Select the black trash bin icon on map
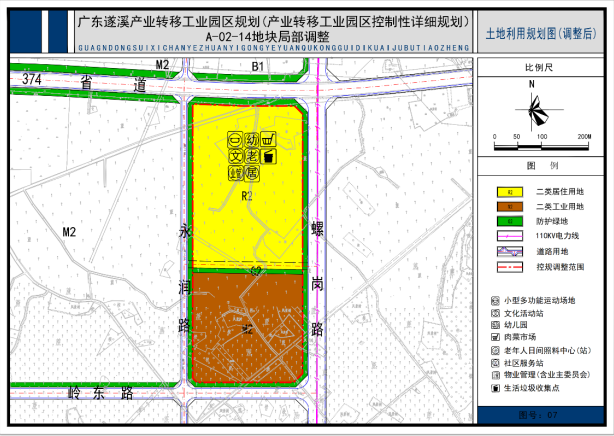Screen dimensions: 614x436 tap(268, 157)
